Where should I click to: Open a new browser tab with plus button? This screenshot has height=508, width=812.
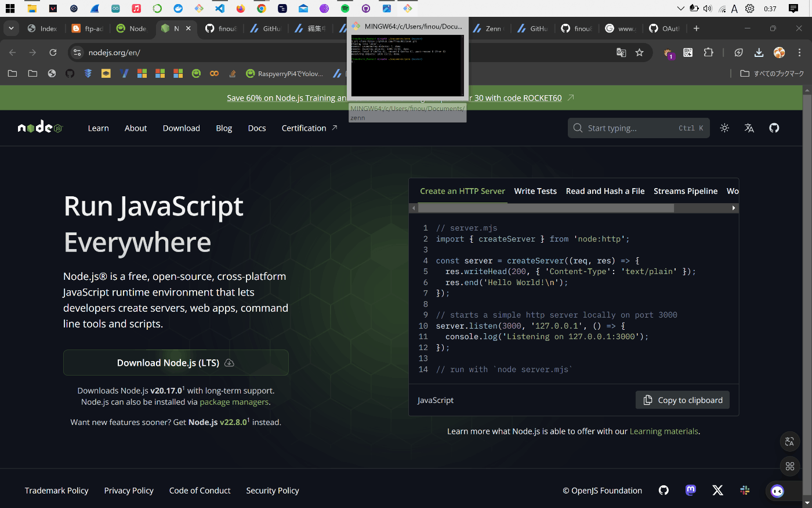pos(697,28)
